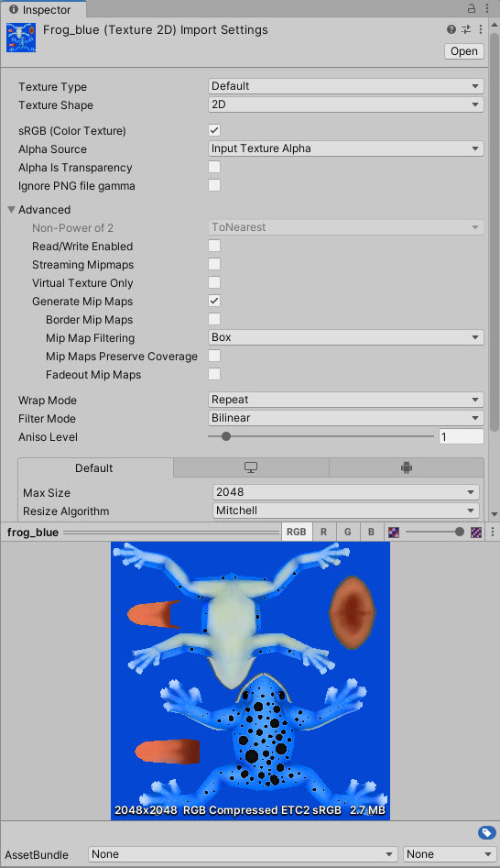This screenshot has width=500, height=868.
Task: Click the Aniso Level label
Action: coord(49,437)
